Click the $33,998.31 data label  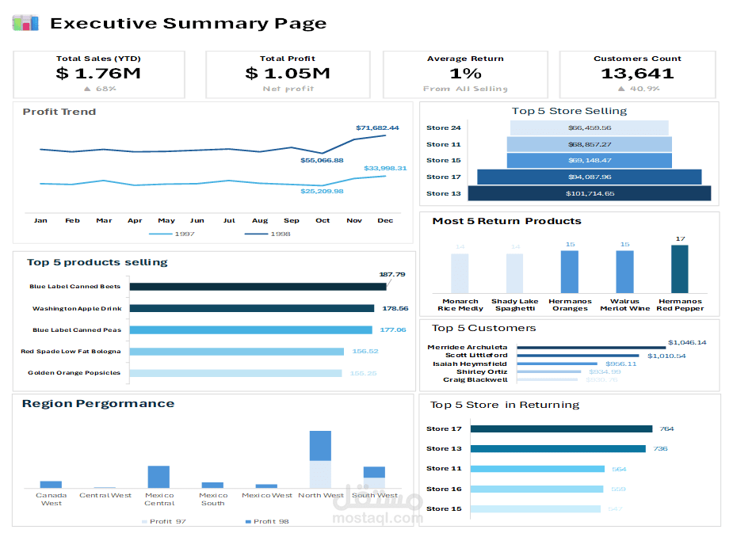[x=385, y=168]
